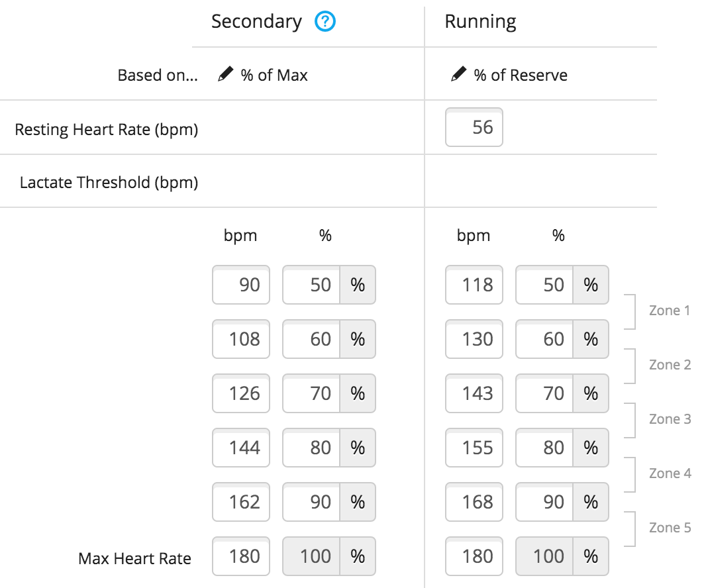Edit the Running resting heart rate 56 field
Viewport: 706px width, 588px height.
coord(474,127)
